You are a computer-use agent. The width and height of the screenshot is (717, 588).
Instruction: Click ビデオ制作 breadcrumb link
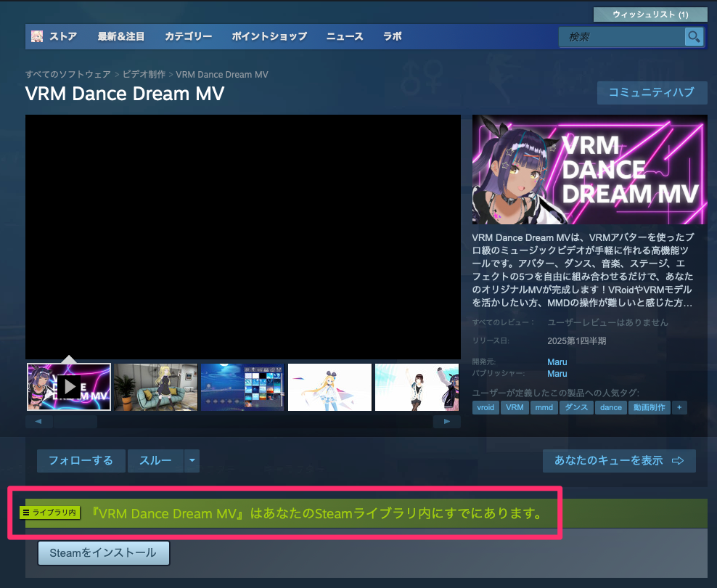144,75
